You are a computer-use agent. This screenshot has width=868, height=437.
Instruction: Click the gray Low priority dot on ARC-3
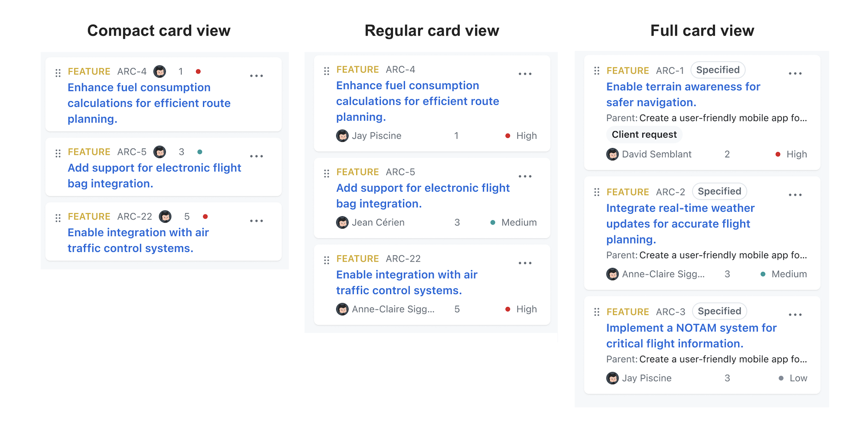(x=781, y=378)
